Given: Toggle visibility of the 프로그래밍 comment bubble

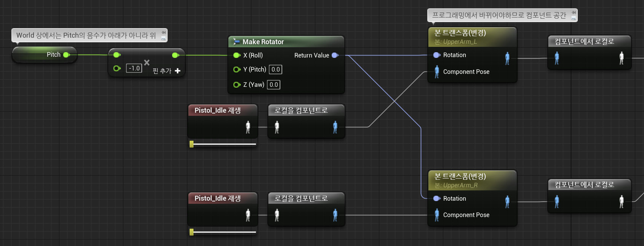Looking at the screenshot, I should point(574,18).
